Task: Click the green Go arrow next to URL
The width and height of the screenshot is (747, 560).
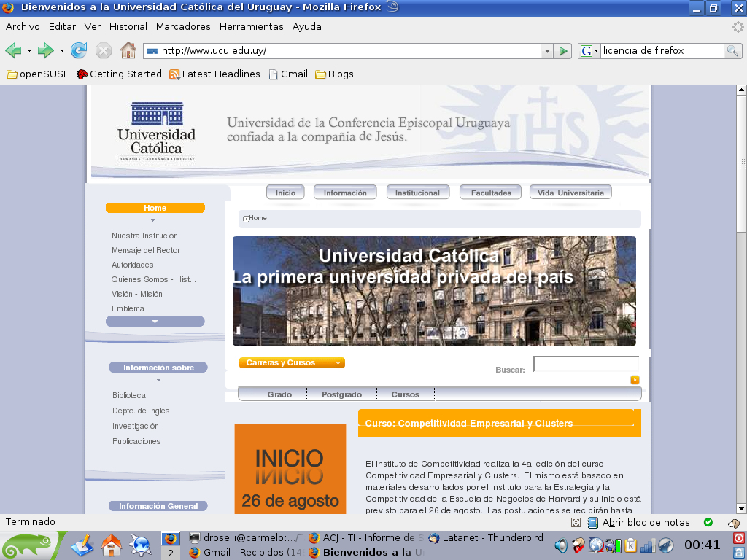Action: point(562,51)
